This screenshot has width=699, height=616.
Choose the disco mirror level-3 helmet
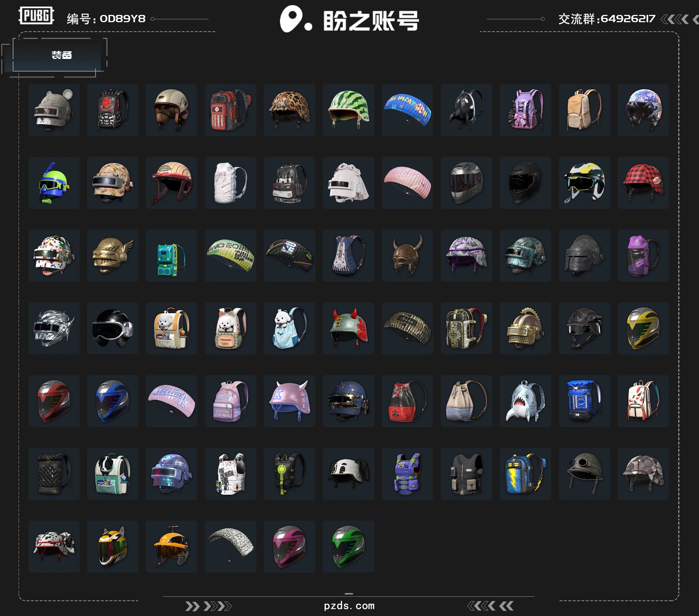point(171,474)
